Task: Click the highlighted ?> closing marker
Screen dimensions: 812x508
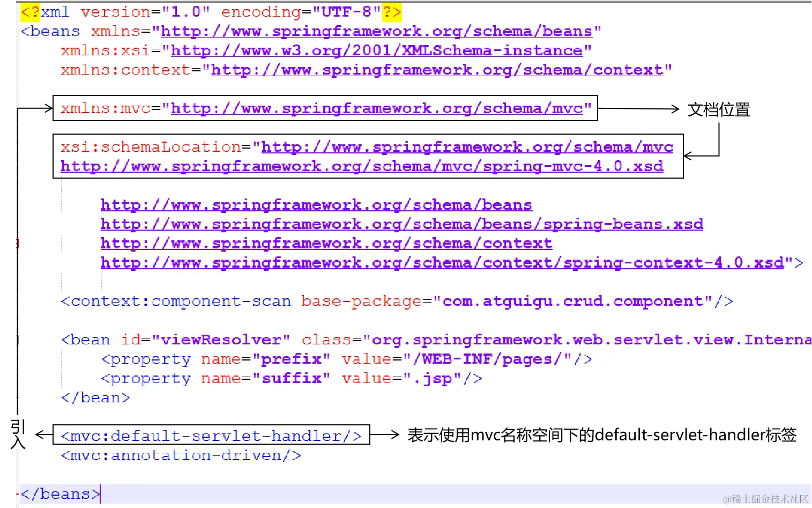Action: pyautogui.click(x=392, y=12)
